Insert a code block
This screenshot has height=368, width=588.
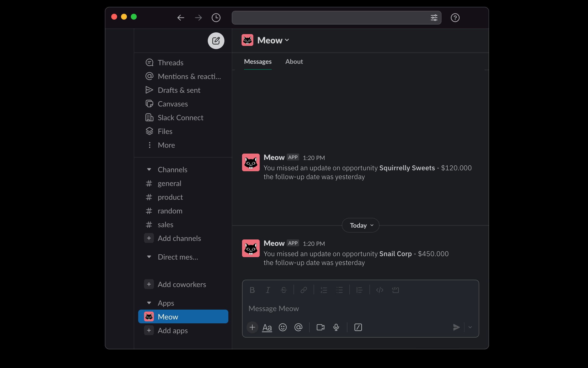pos(395,290)
